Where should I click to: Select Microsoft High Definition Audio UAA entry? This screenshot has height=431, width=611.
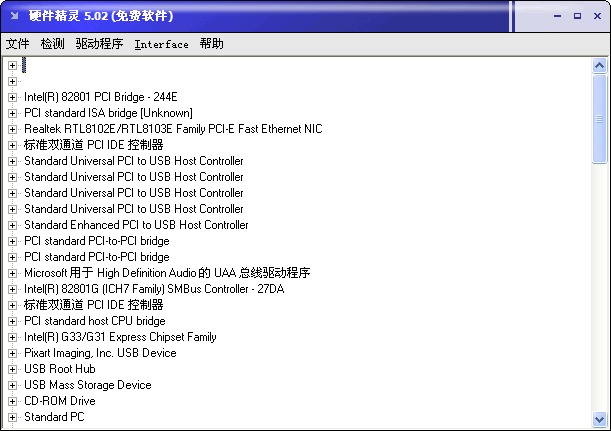pyautogui.click(x=167, y=273)
